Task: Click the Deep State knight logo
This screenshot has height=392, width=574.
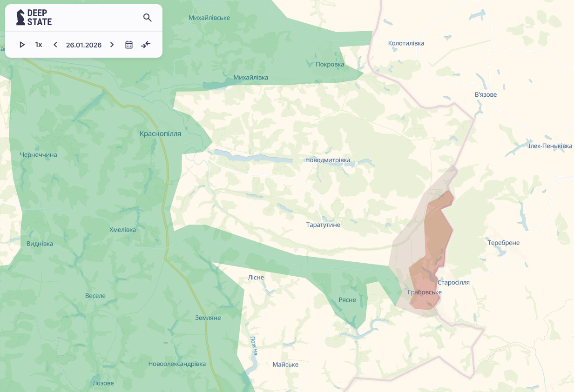Action: (21, 17)
